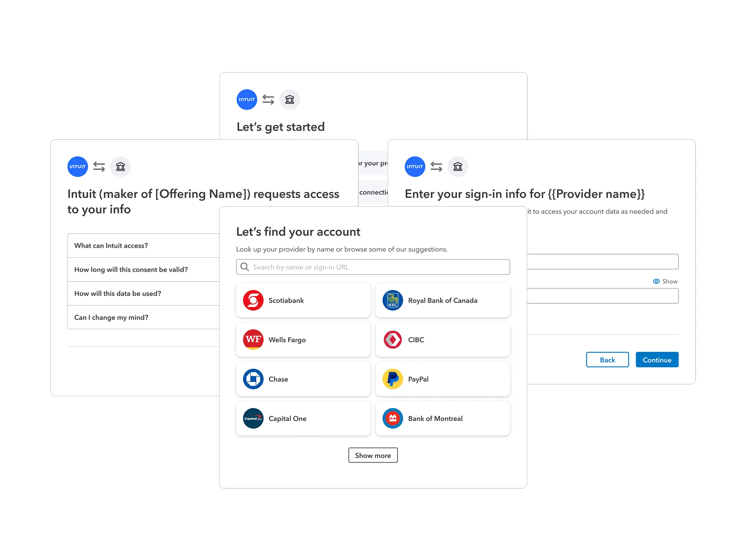Click the Show more button
The image size is (747, 560).
tap(373, 455)
